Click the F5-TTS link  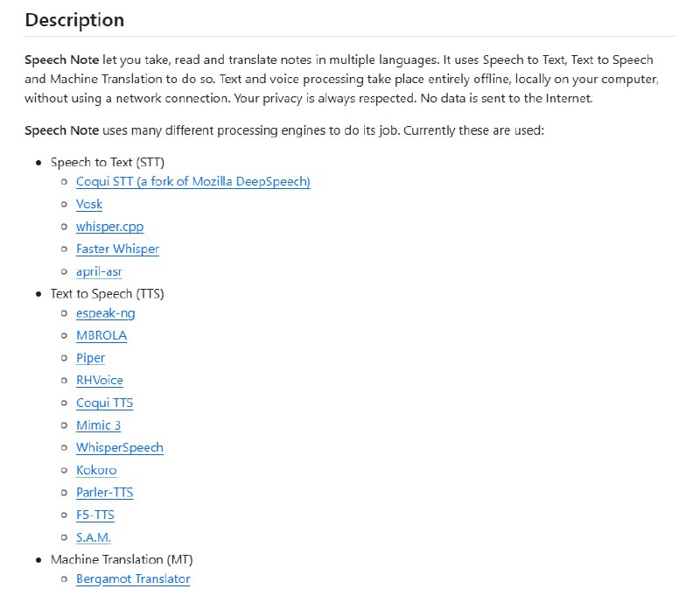click(x=95, y=515)
